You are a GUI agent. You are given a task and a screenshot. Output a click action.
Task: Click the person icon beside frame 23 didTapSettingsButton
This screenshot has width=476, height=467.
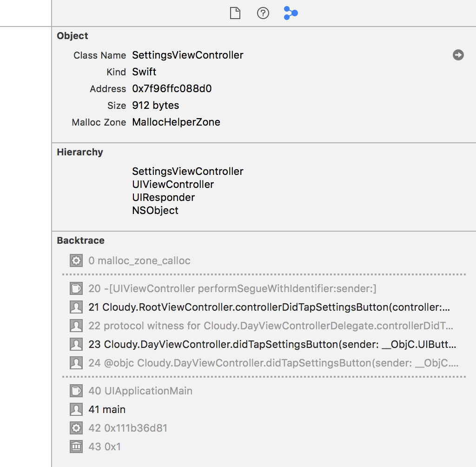point(76,344)
